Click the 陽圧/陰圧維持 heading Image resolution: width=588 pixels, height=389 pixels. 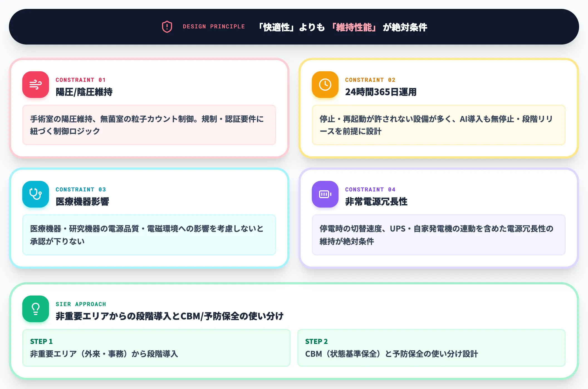pos(84,92)
